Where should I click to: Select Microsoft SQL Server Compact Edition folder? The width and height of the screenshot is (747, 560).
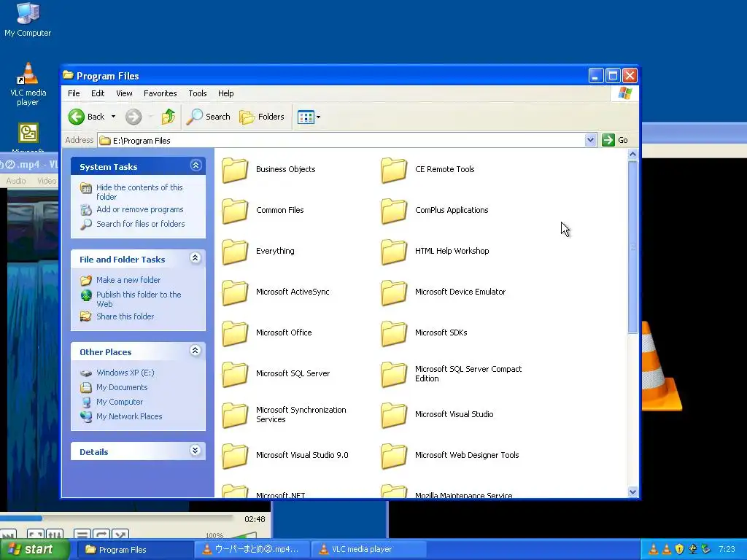click(394, 374)
